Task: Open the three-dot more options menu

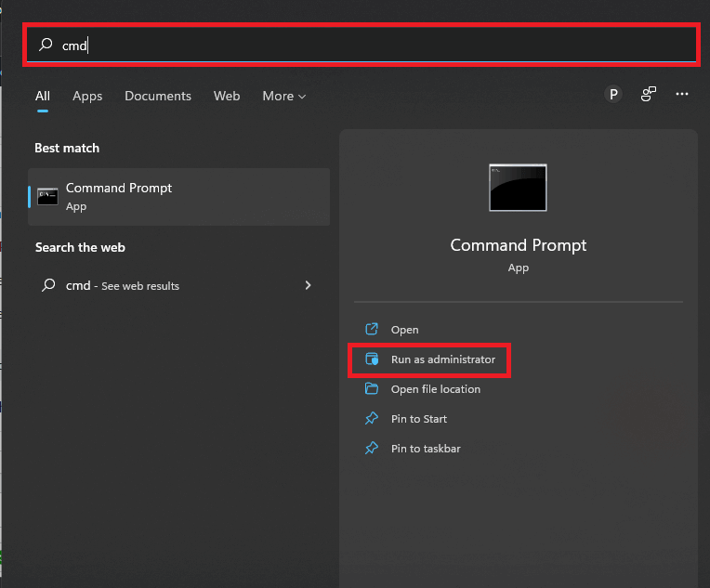Action: point(682,95)
